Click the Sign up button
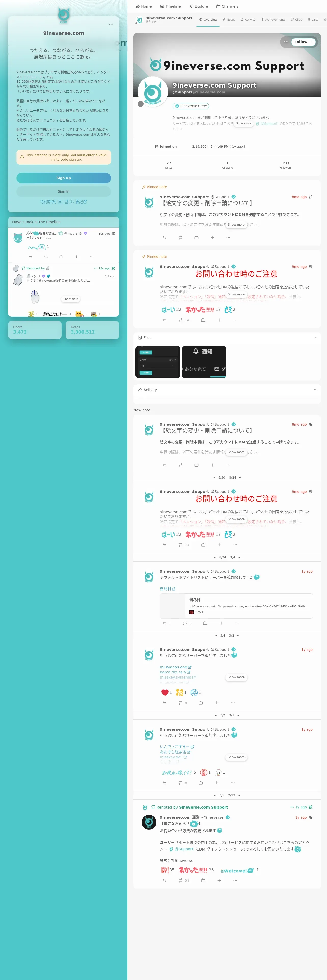 (64, 178)
